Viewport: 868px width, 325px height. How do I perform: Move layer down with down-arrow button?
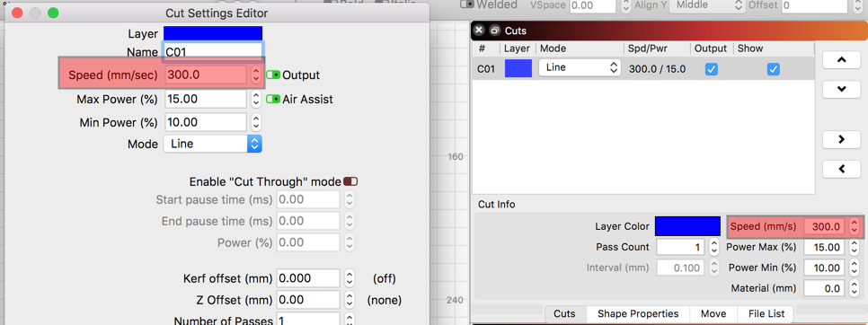pyautogui.click(x=841, y=89)
